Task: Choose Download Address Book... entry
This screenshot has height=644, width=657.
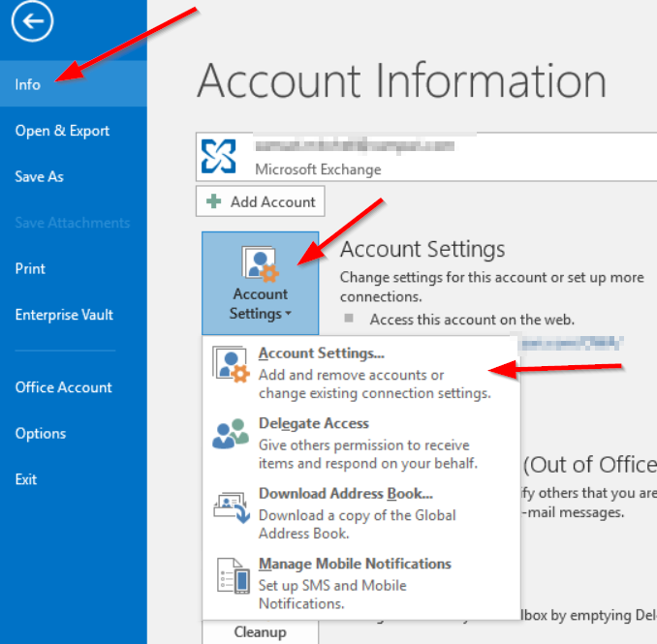Action: click(x=361, y=514)
